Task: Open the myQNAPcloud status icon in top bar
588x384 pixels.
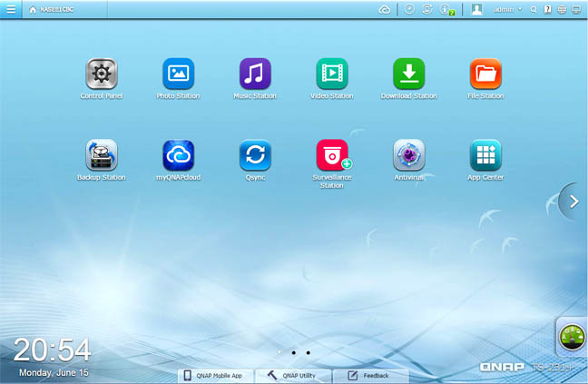Action: pos(385,10)
